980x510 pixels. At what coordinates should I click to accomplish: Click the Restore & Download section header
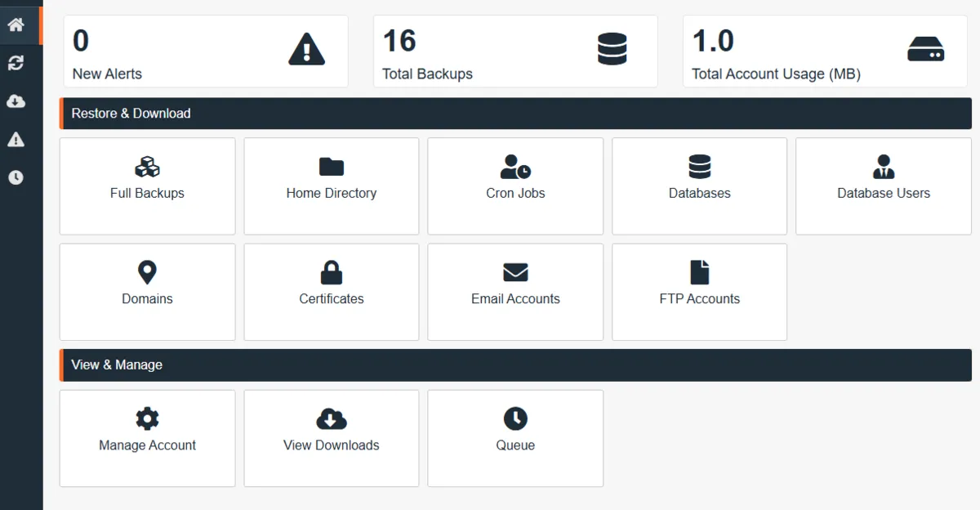click(515, 114)
